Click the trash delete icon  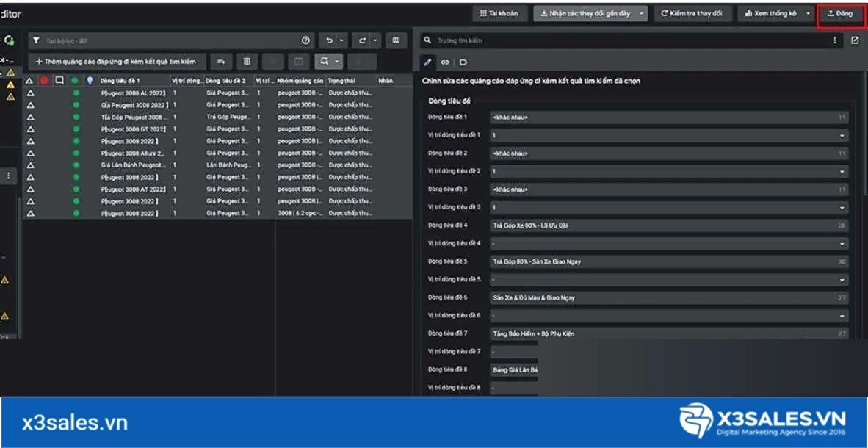(247, 61)
